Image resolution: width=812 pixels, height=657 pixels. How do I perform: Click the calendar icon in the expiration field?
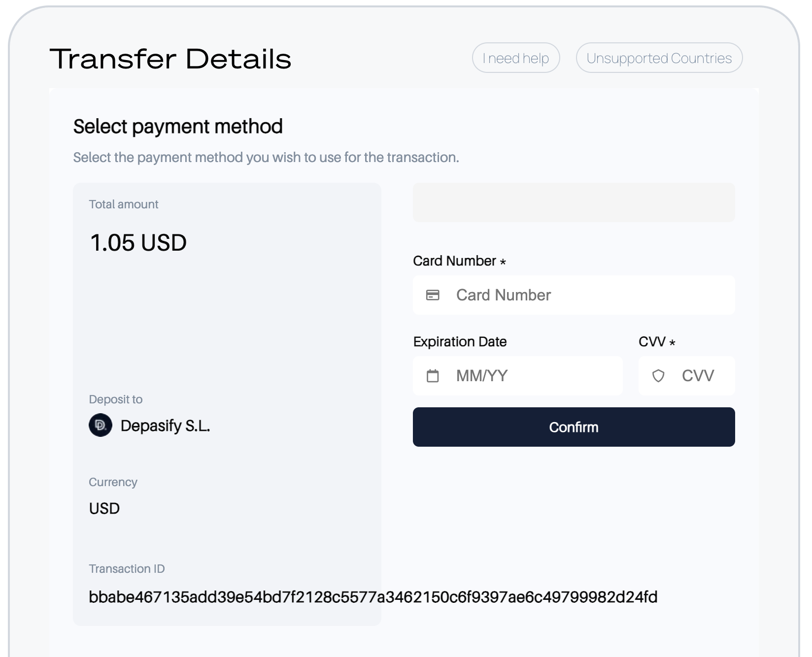pos(433,376)
